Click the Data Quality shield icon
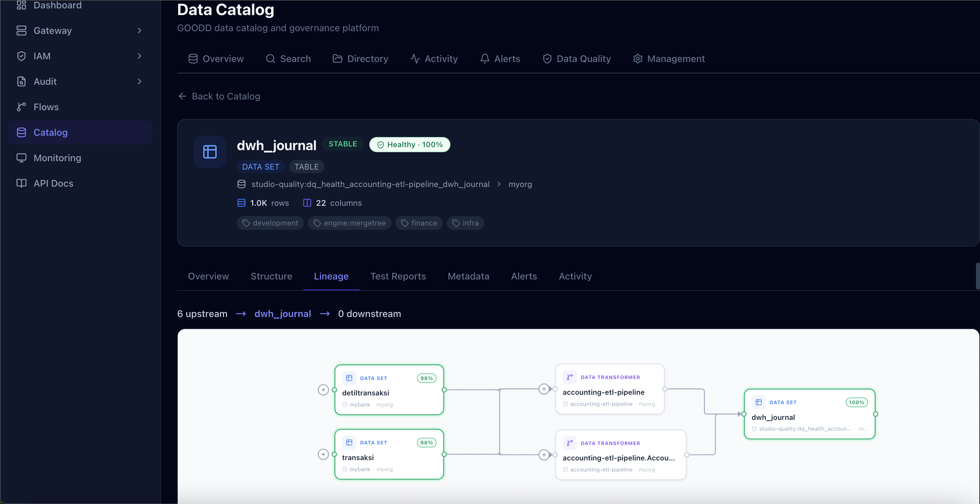The height and width of the screenshot is (504, 980). [547, 59]
